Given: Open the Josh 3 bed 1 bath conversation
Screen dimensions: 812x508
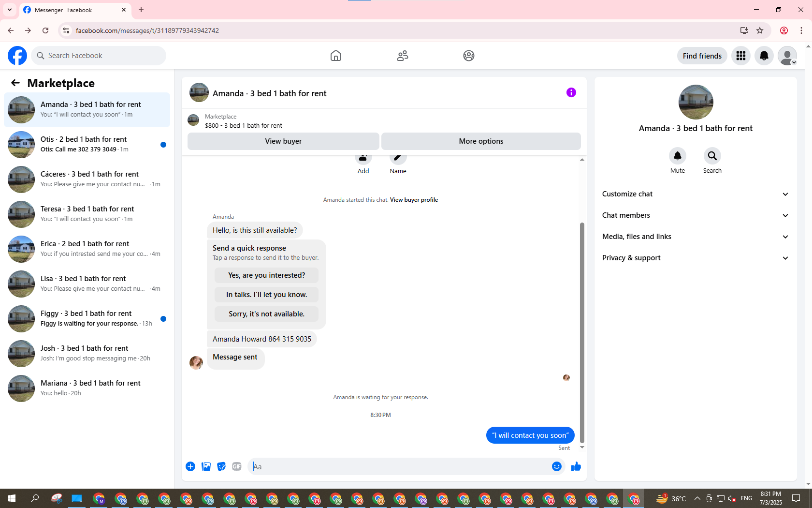Looking at the screenshot, I should tap(87, 354).
